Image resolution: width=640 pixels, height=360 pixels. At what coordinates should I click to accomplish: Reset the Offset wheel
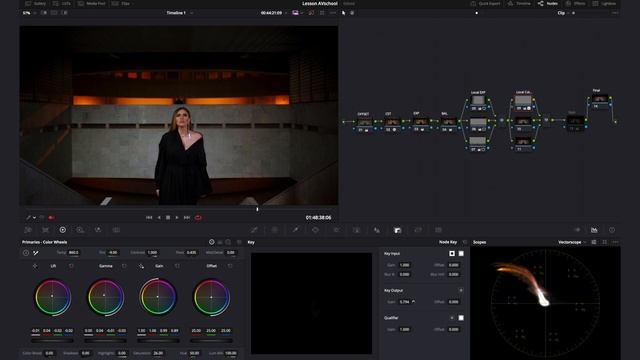pos(230,266)
